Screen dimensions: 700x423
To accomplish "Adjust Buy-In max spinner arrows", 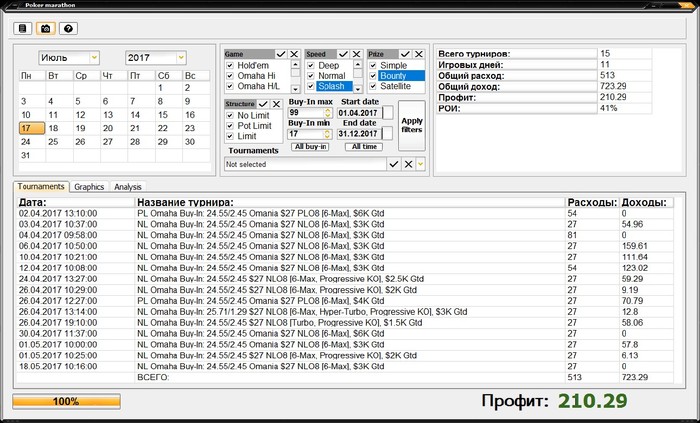I will tap(328, 113).
